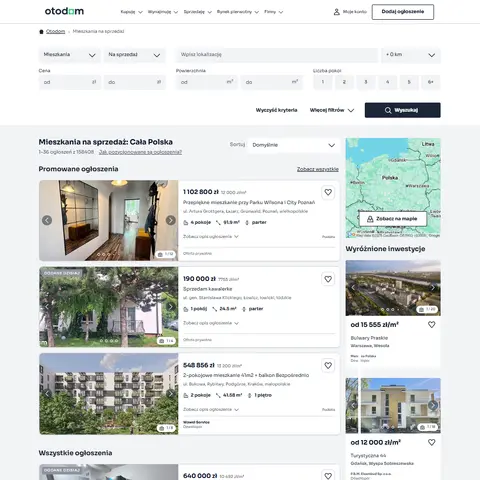The image size is (480, 480).
Task: Click the Wyszukaj search button
Action: (403, 110)
